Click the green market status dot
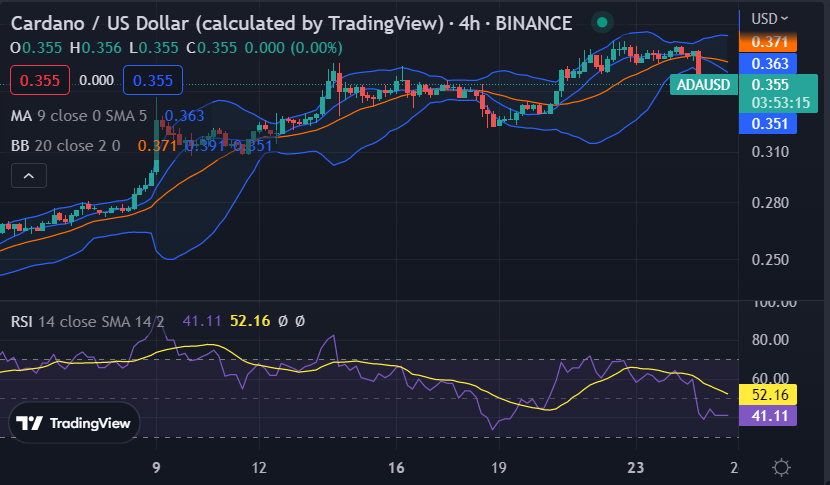Screen dimensions: 830x485 (602, 22)
